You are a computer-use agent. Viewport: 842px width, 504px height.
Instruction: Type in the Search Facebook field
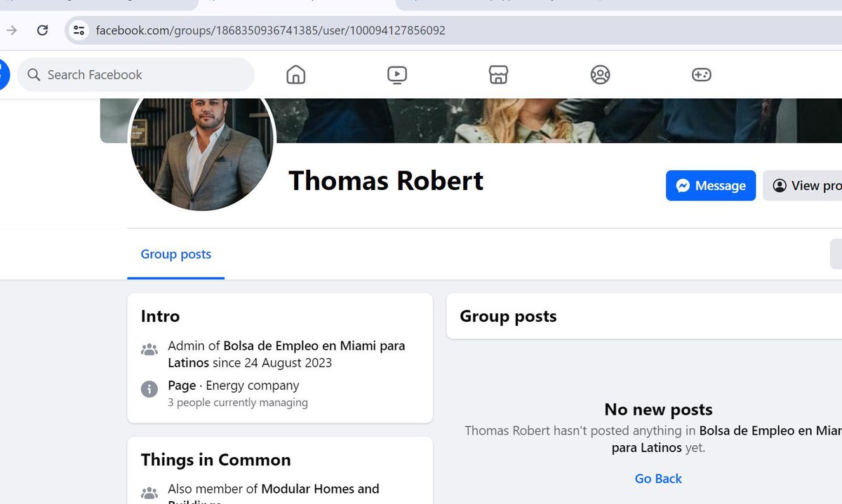pos(140,74)
